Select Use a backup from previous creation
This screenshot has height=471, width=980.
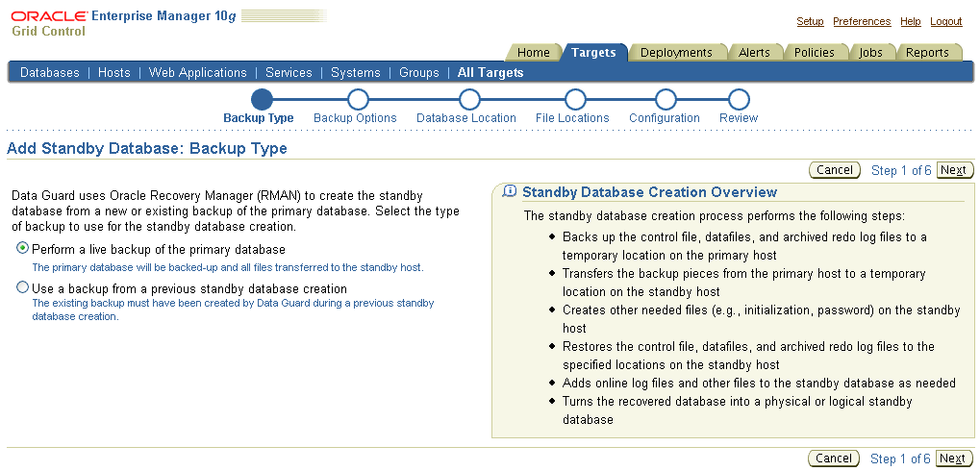pyautogui.click(x=23, y=288)
